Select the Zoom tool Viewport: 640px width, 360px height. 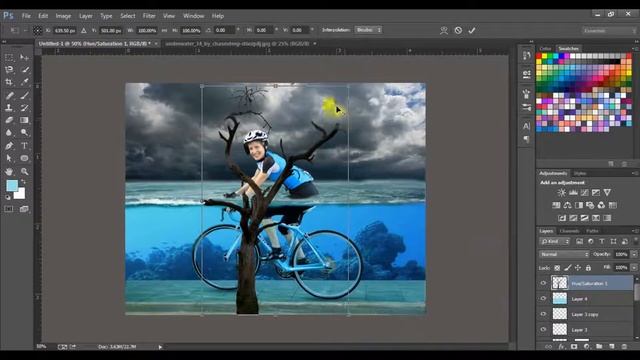coord(24,172)
